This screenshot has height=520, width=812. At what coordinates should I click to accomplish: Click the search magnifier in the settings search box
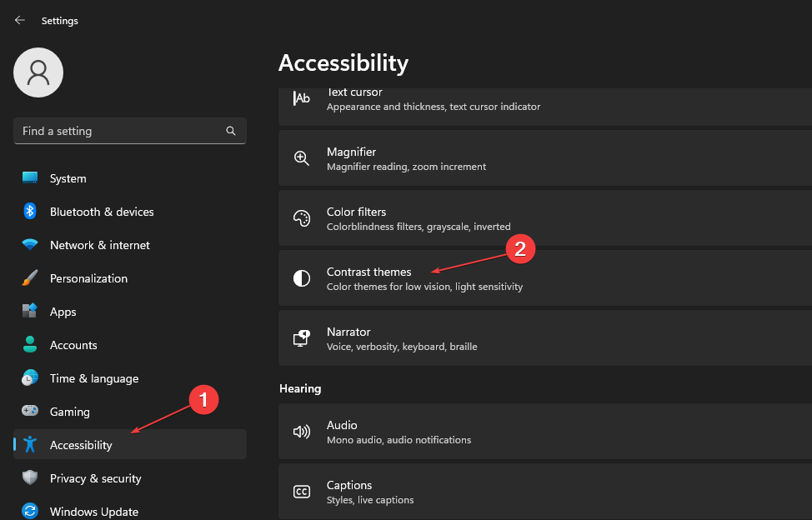(230, 131)
